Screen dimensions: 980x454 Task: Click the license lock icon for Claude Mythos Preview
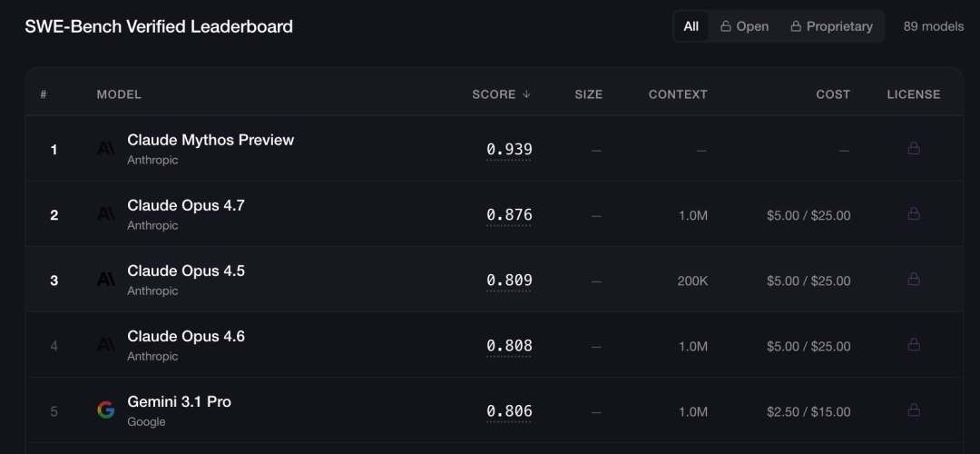(x=914, y=149)
